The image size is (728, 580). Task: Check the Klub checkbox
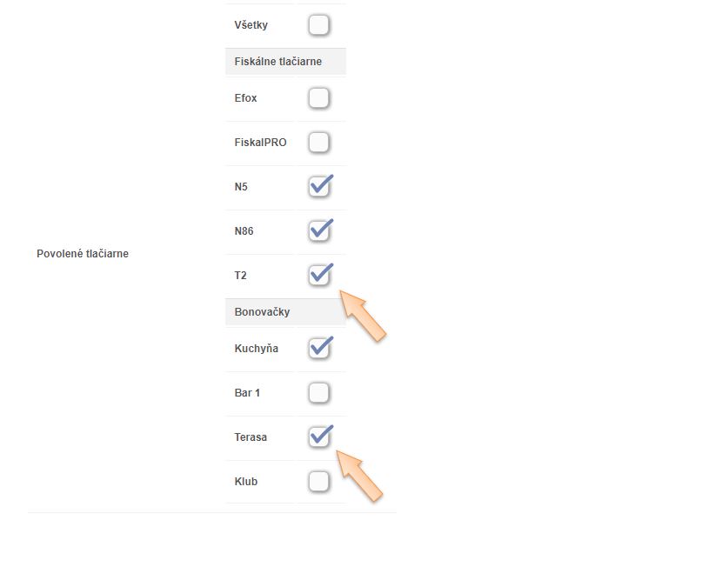[319, 482]
